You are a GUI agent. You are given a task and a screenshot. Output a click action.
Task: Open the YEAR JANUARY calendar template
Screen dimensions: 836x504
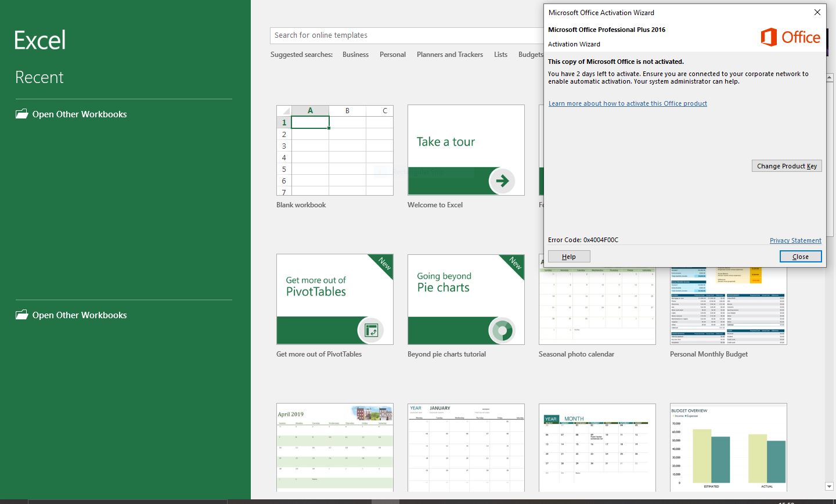pyautogui.click(x=466, y=448)
